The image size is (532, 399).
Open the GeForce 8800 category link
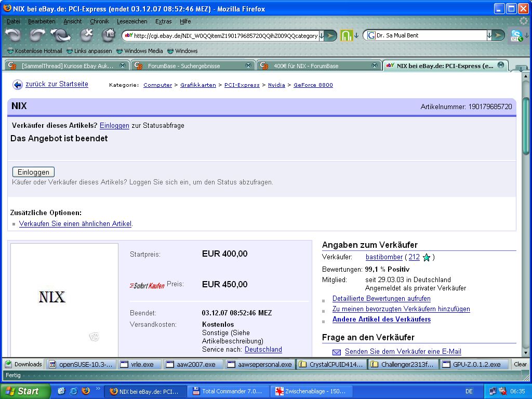click(313, 85)
